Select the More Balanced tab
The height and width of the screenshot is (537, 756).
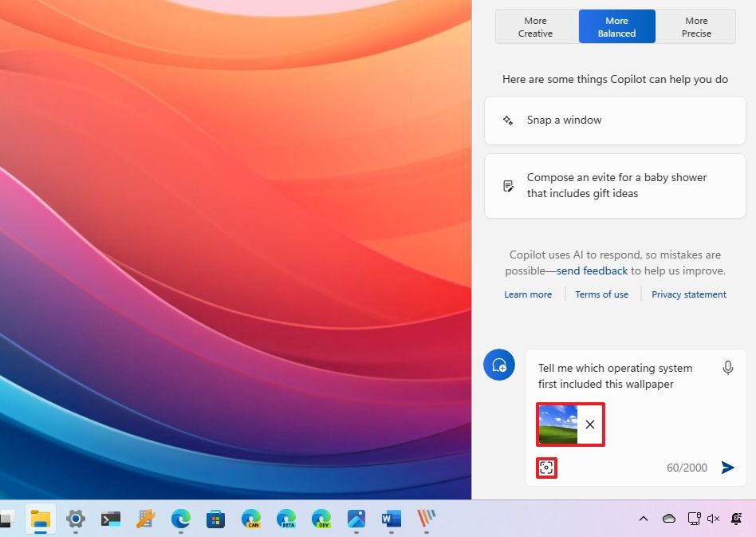[x=616, y=26]
